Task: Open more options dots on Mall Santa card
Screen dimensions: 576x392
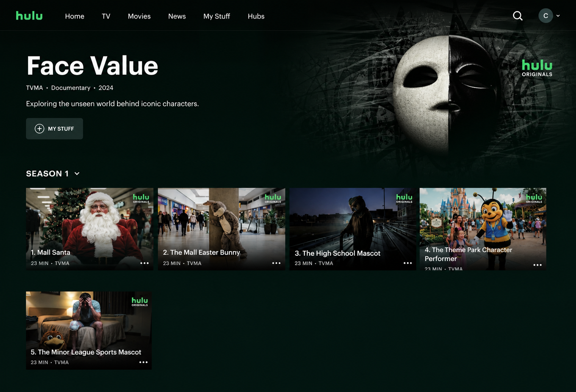Action: click(x=144, y=263)
